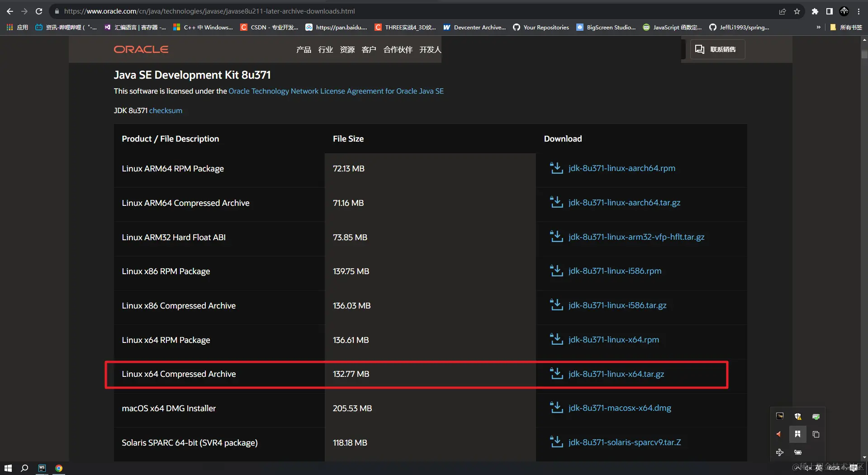Viewport: 868px width, 475px height.
Task: Click download icon for Linux x64 RPM Package
Action: pyautogui.click(x=556, y=339)
